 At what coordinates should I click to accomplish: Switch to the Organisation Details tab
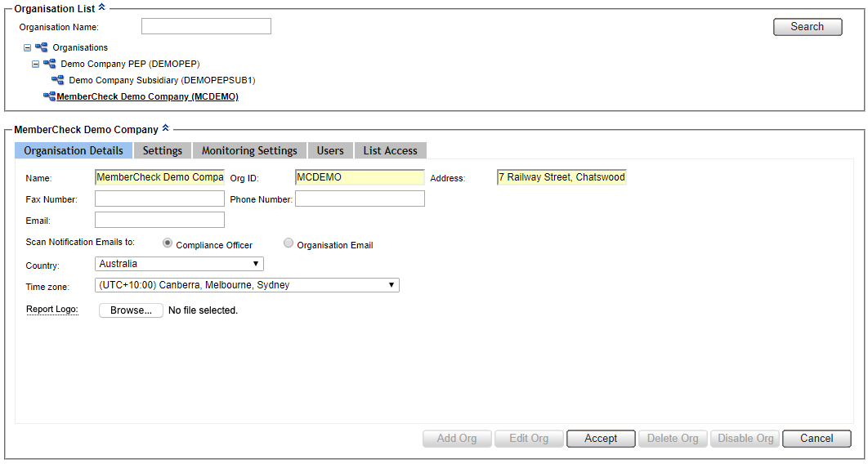point(74,150)
